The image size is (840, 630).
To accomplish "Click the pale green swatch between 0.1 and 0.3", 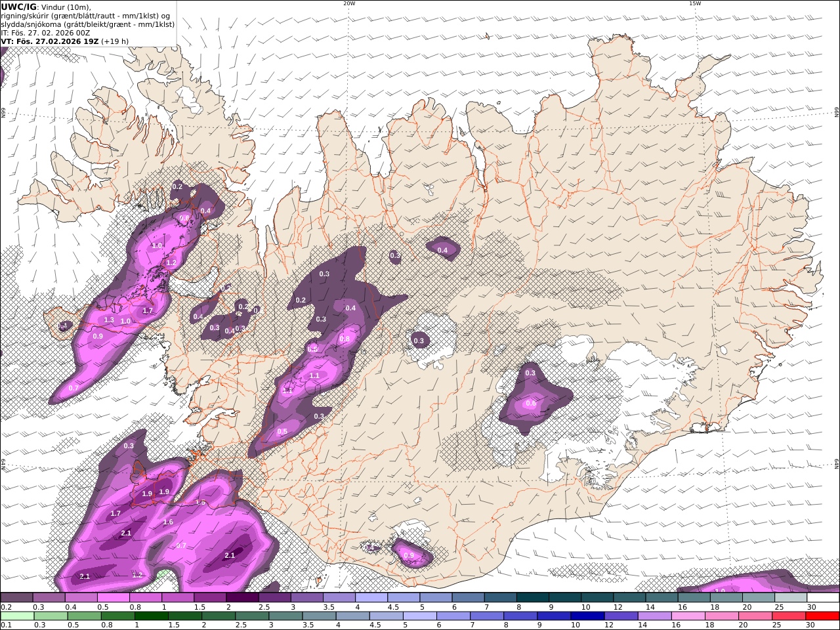I will tap(18, 616).
